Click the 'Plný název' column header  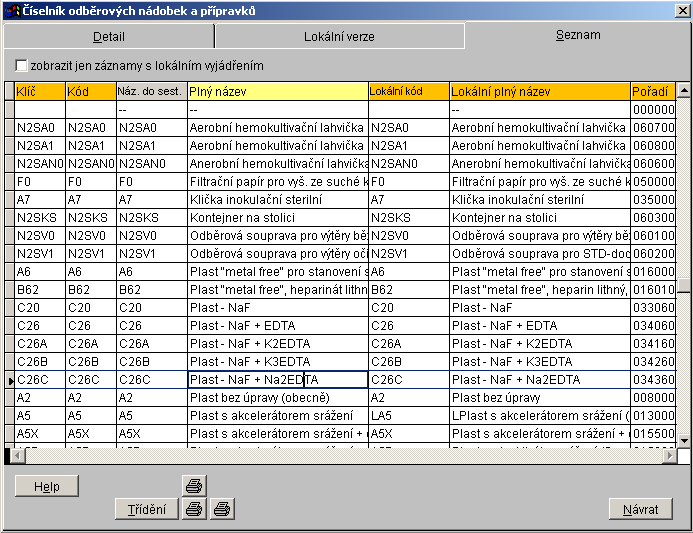tap(277, 91)
